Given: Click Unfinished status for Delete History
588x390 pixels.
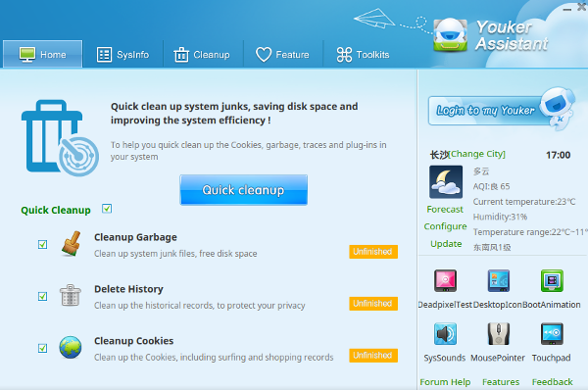Looking at the screenshot, I should click(x=373, y=304).
